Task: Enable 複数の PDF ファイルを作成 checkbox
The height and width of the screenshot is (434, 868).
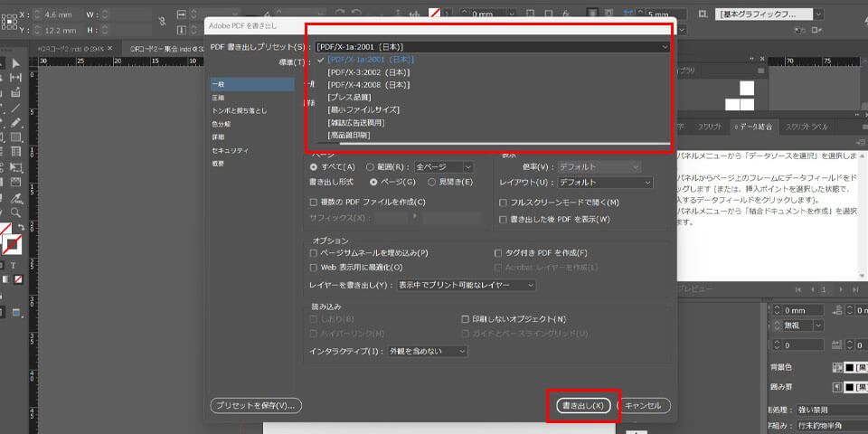Action: coord(314,202)
